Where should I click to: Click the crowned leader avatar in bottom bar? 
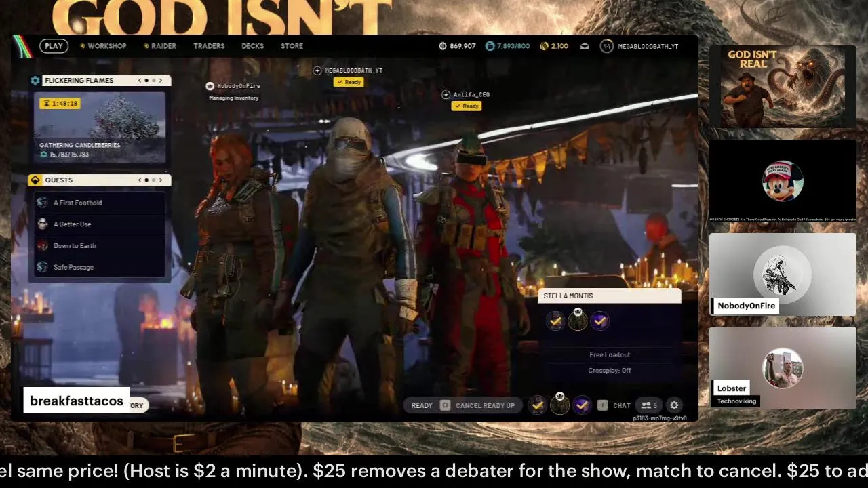[x=559, y=405]
